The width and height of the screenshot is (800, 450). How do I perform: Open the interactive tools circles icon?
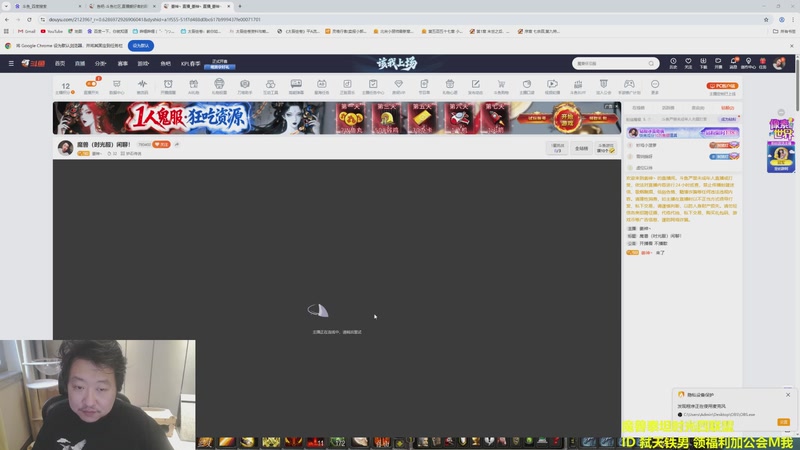tap(270, 86)
